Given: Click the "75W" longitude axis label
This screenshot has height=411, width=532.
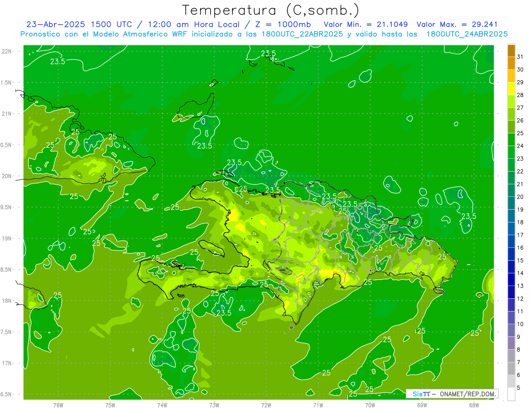Looking at the screenshot, I should click(110, 405).
